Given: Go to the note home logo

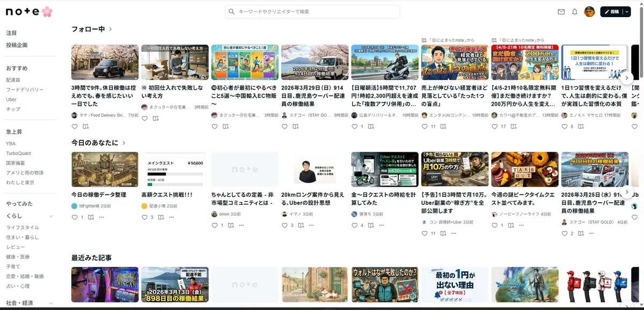Looking at the screenshot, I should [30, 11].
